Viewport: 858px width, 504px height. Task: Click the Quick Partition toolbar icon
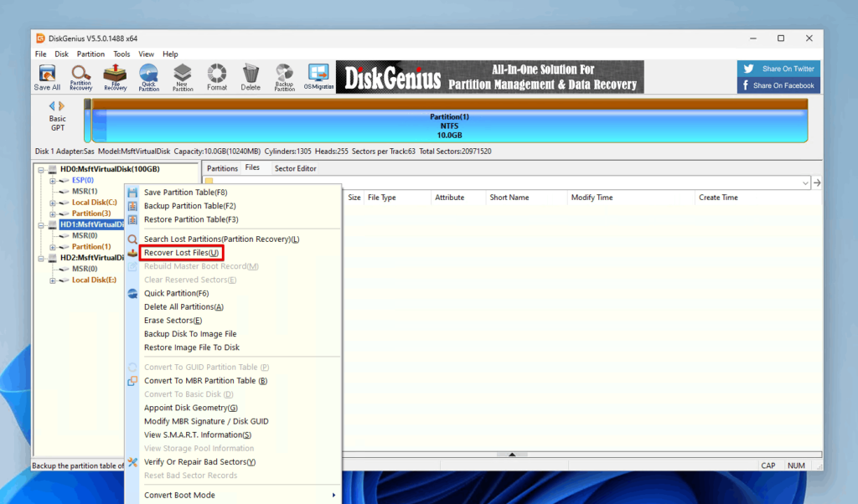[148, 76]
